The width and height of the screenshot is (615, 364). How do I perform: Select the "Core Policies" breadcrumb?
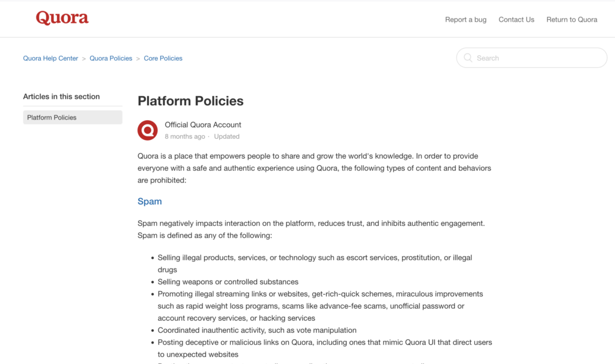pyautogui.click(x=163, y=58)
